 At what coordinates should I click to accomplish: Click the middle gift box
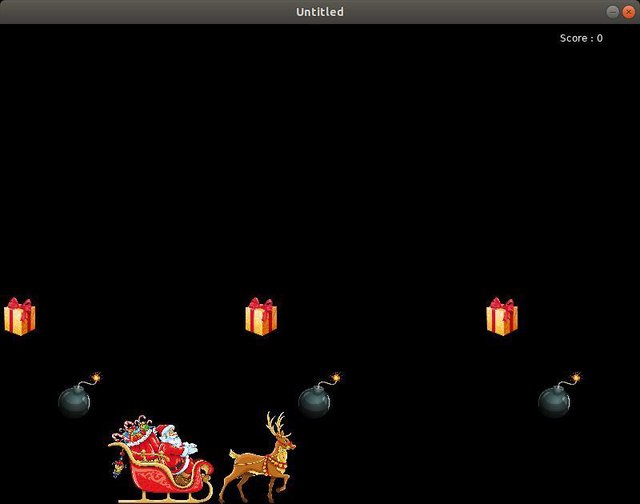[x=261, y=317]
